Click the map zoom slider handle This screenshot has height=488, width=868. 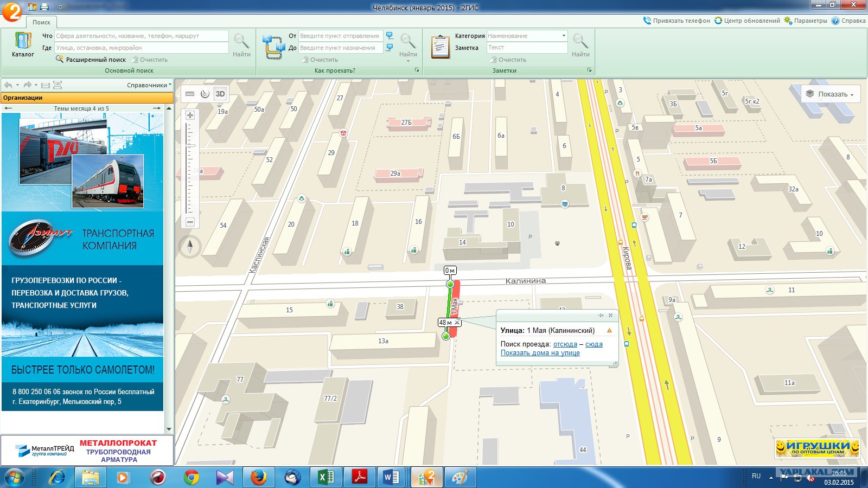coord(190,145)
